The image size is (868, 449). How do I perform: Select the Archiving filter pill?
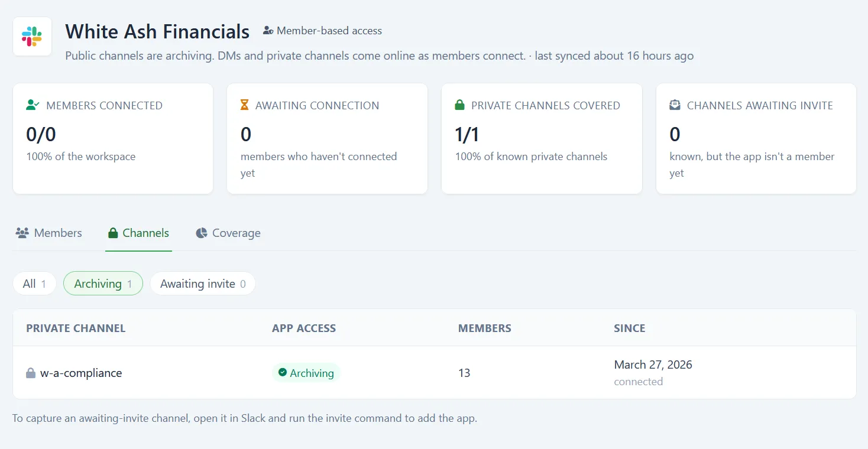click(103, 284)
